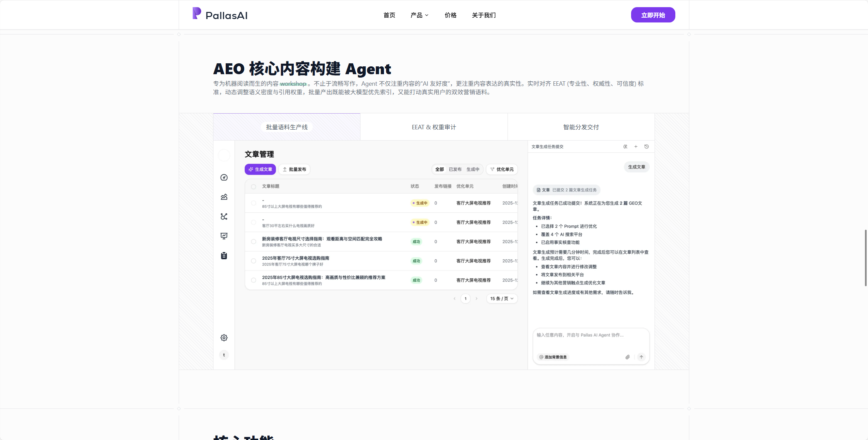Go to previous page arrow in pagination

(x=454, y=298)
